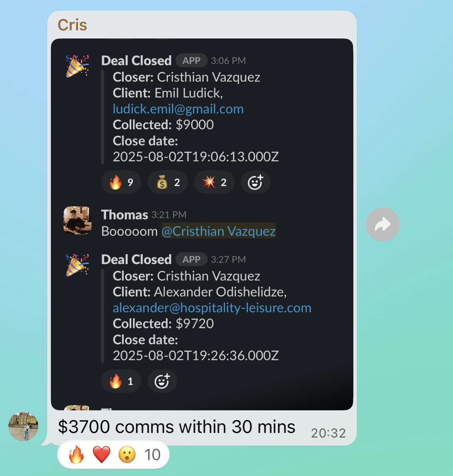Click the forward arrow share button
Image resolution: width=453 pixels, height=476 pixels.
coord(383,224)
